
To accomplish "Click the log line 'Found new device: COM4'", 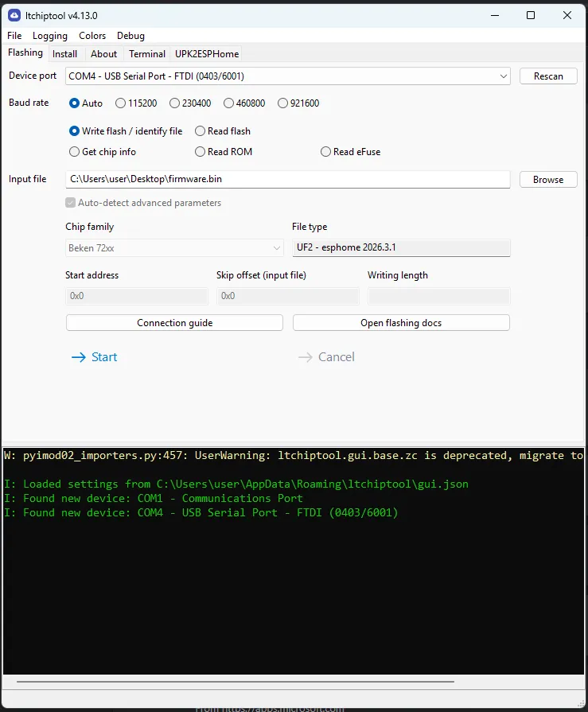I will coord(201,512).
